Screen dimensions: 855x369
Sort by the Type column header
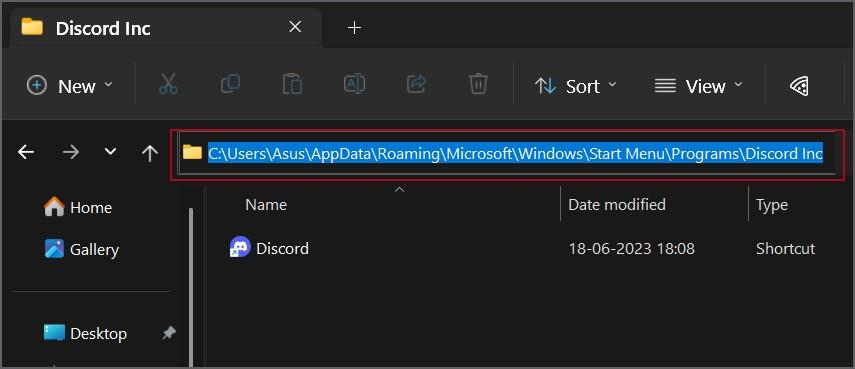tap(772, 205)
